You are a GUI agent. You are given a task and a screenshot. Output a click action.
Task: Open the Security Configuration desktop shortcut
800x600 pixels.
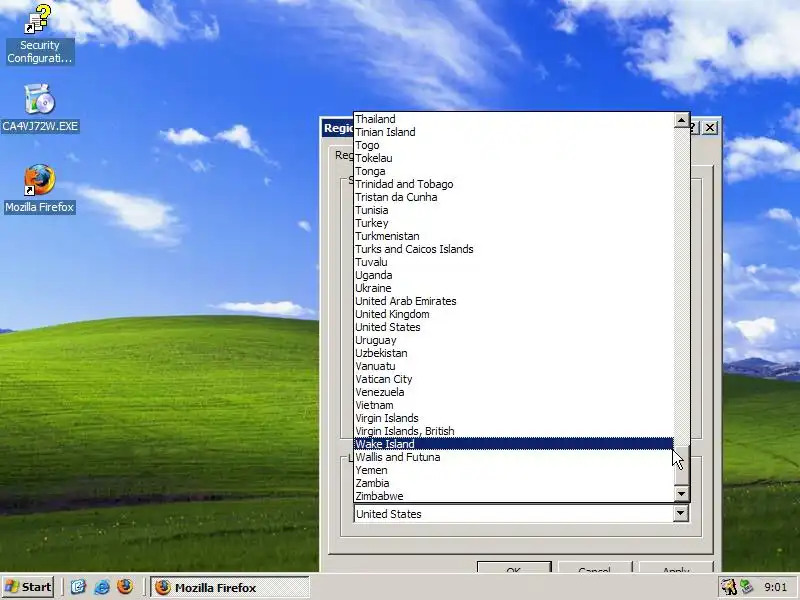40,35
